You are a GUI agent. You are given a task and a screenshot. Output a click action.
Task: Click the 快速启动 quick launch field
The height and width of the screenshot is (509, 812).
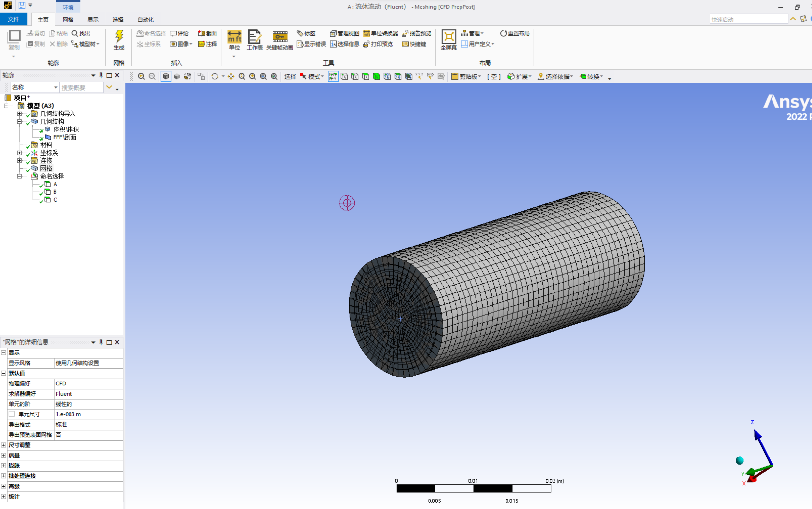click(748, 20)
